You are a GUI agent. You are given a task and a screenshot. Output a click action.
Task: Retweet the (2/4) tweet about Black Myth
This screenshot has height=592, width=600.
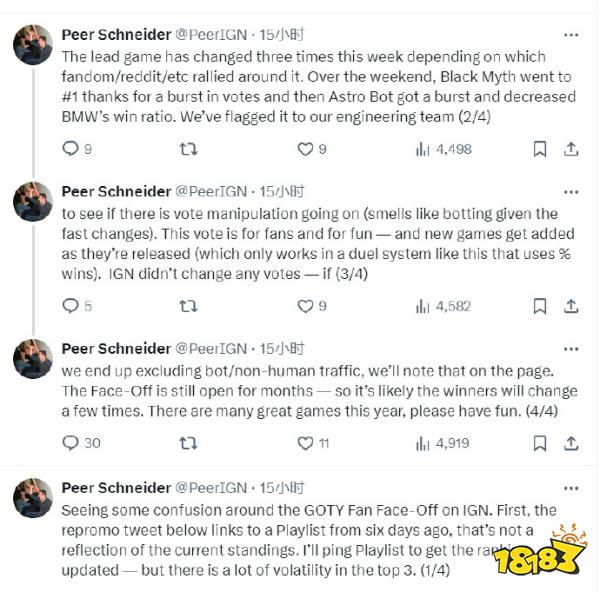tap(187, 149)
